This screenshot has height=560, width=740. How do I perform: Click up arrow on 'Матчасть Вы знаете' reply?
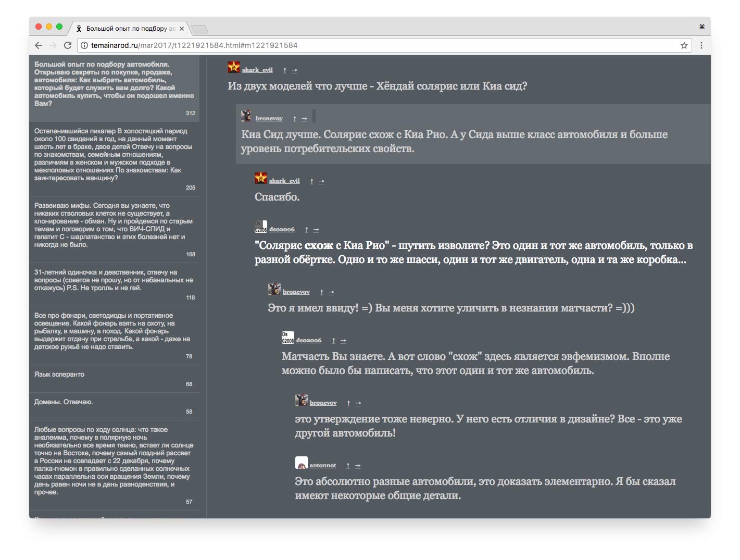coord(333,340)
